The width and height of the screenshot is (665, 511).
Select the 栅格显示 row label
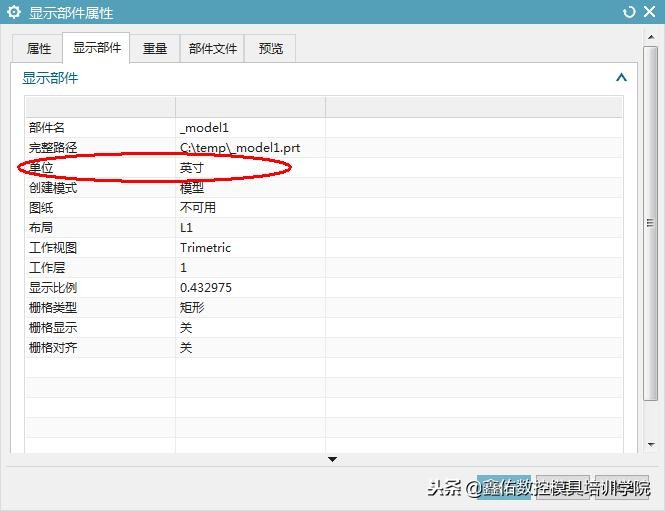53,327
